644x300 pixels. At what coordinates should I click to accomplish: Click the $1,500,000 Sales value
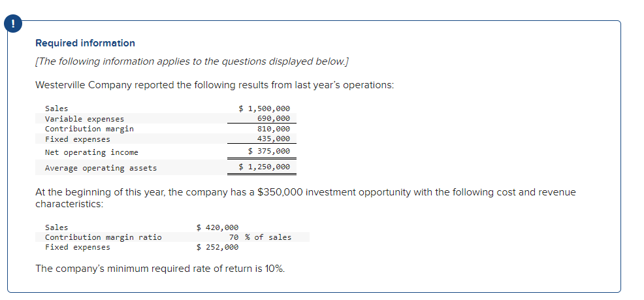point(264,108)
